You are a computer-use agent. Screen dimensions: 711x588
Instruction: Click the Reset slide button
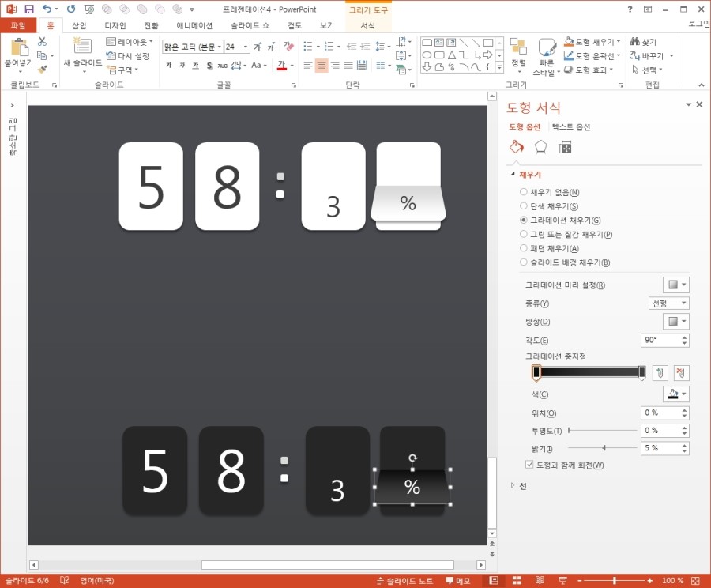(127, 56)
